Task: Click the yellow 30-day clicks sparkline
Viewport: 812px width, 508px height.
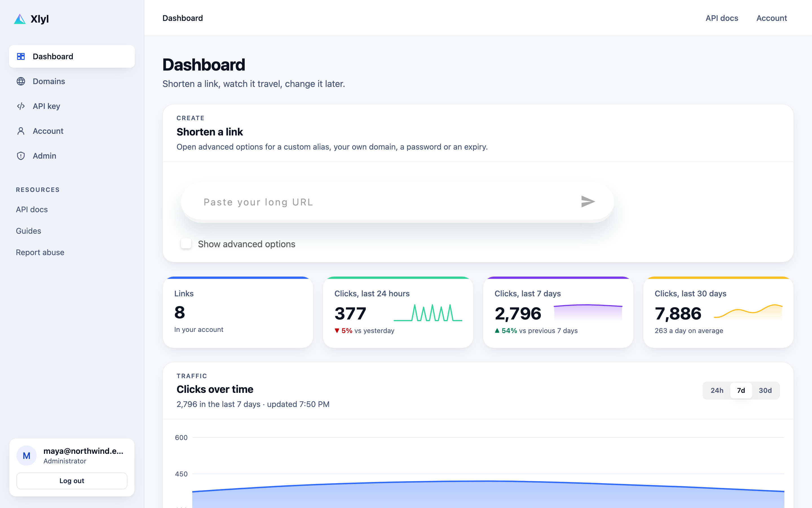Action: (x=748, y=313)
